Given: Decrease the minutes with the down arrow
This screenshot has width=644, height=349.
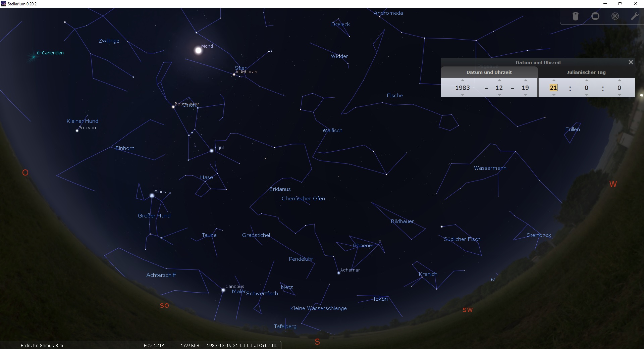Looking at the screenshot, I should 587,95.
